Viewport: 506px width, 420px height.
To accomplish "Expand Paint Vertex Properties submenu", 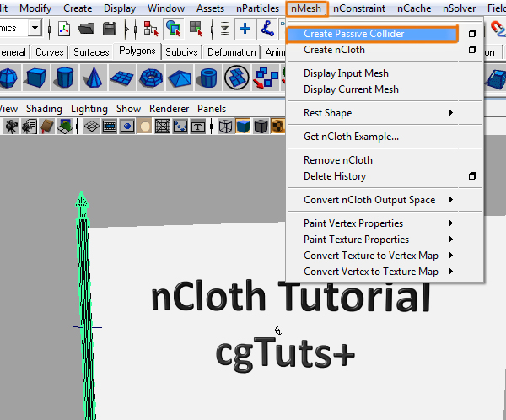I will pyautogui.click(x=451, y=223).
